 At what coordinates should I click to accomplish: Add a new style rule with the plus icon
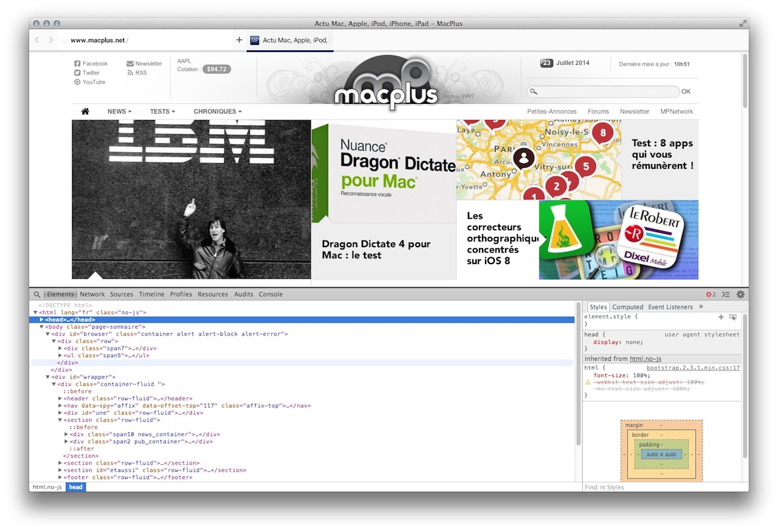tap(721, 317)
